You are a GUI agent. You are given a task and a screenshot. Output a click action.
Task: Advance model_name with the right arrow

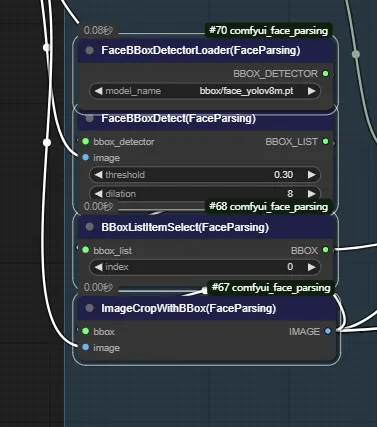pyautogui.click(x=311, y=91)
